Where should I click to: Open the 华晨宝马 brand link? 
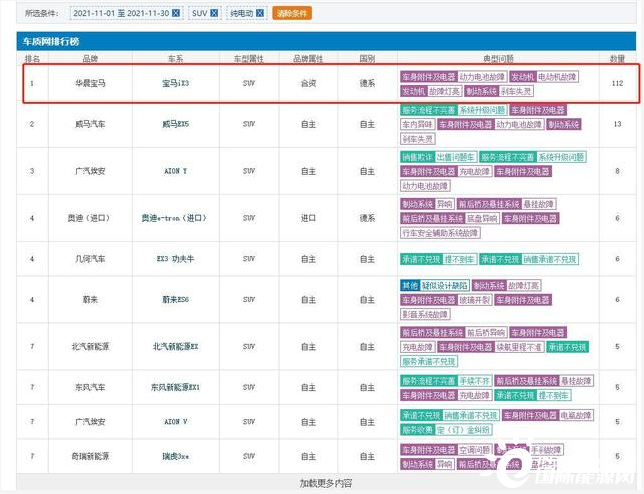click(x=90, y=83)
